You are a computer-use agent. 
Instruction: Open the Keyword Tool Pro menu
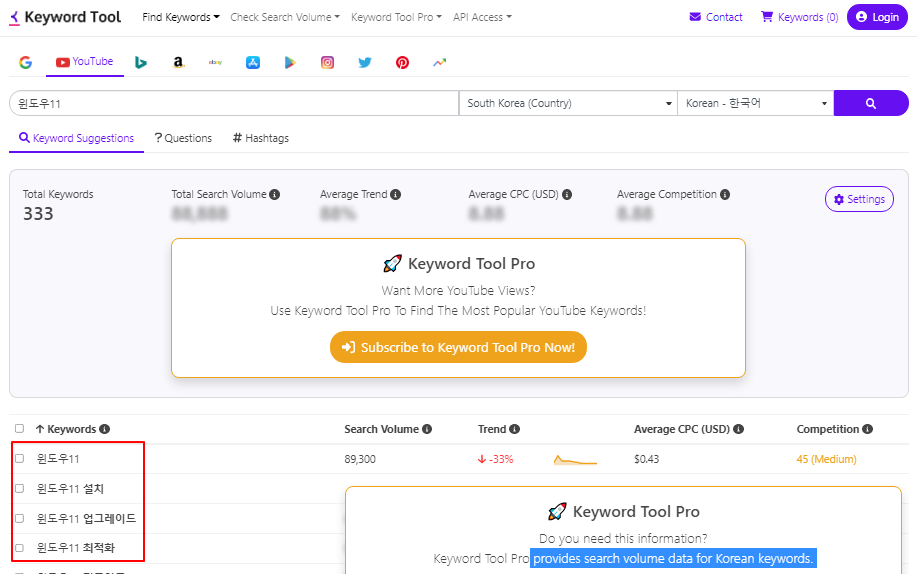tap(396, 17)
